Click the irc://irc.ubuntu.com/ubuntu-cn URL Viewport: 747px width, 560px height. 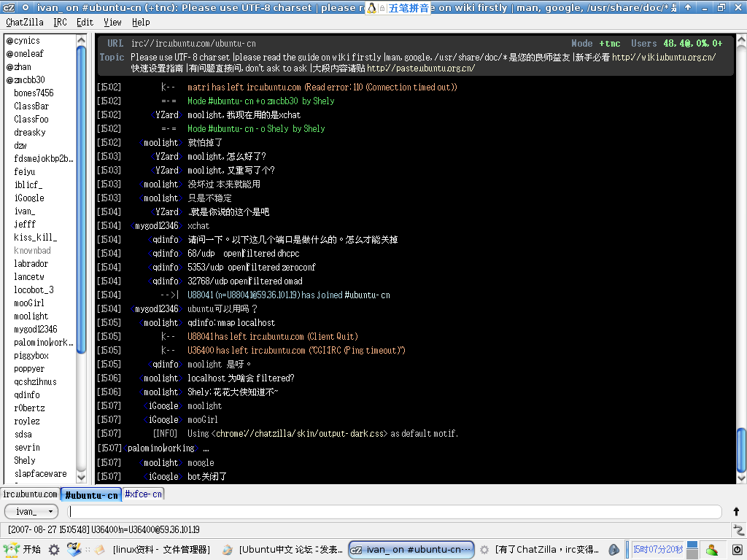[193, 43]
